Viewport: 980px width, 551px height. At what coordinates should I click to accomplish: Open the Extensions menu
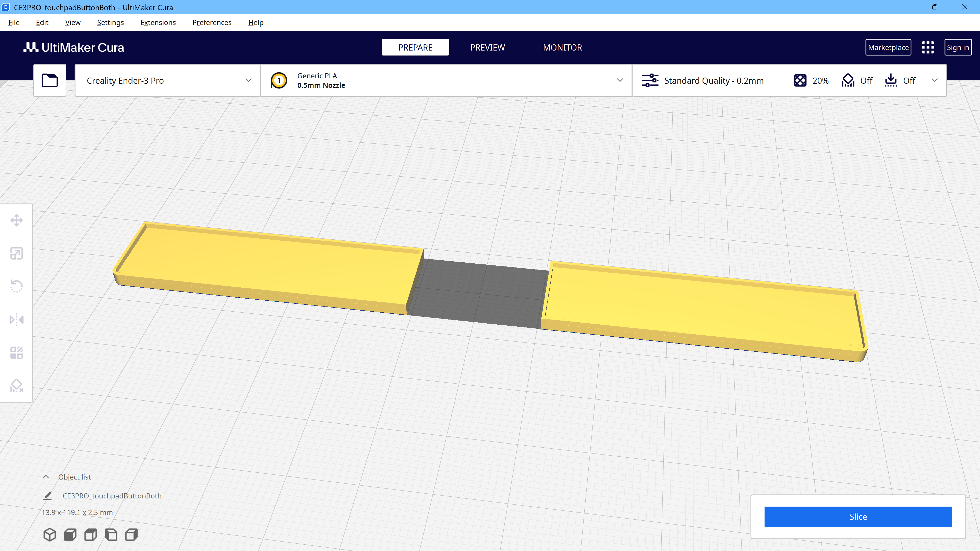pos(158,22)
